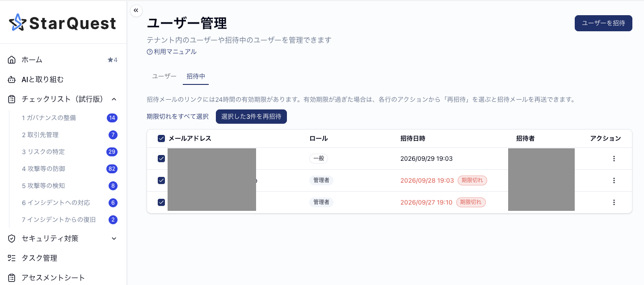Click 期限切れ badge in 2026/09/28 row
Viewport: 644px width, 285px height.
click(x=472, y=180)
